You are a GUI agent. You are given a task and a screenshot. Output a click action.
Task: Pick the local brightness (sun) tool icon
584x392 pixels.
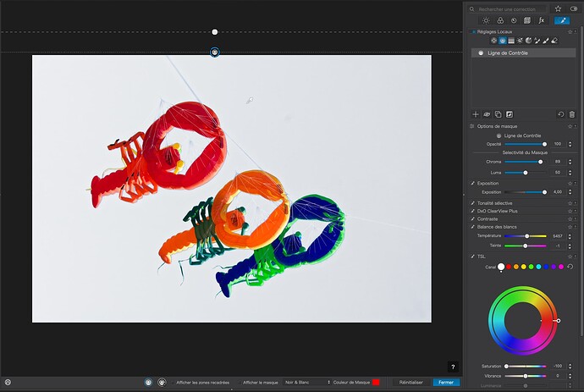coord(520,41)
